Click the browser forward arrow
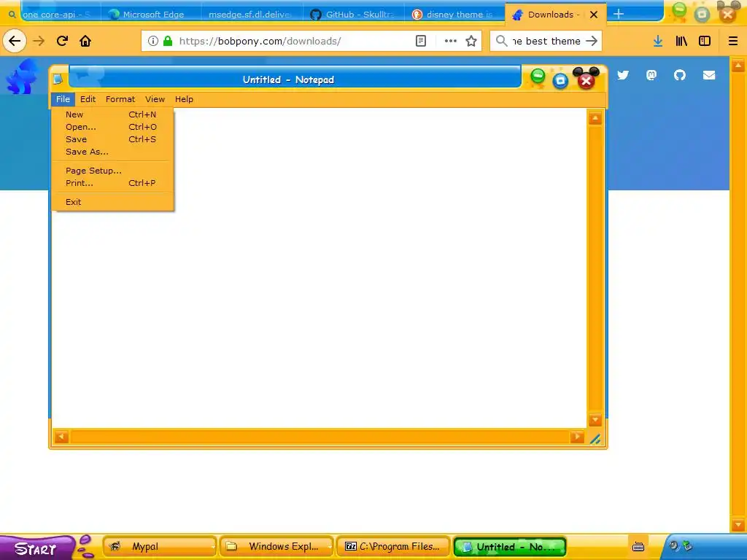 coord(39,41)
